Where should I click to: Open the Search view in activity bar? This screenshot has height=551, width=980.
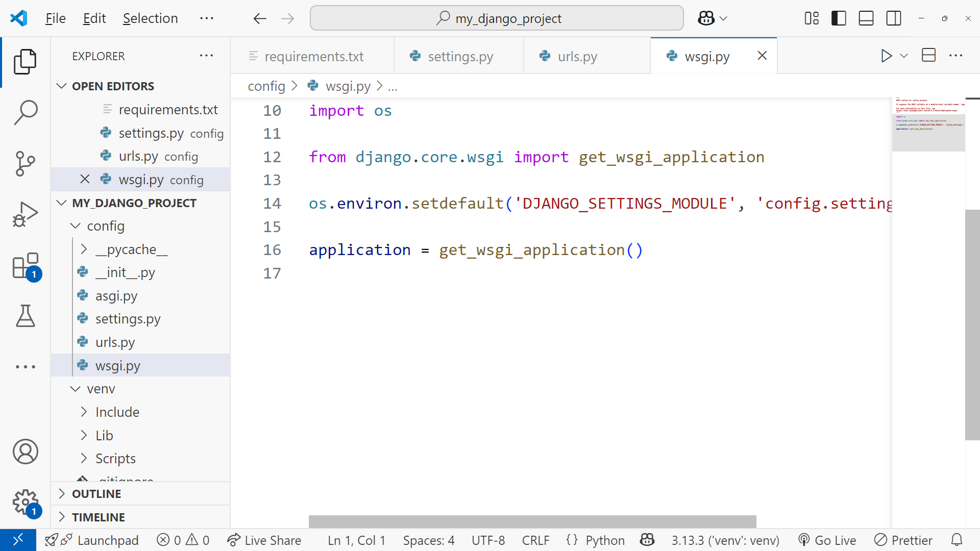[25, 112]
